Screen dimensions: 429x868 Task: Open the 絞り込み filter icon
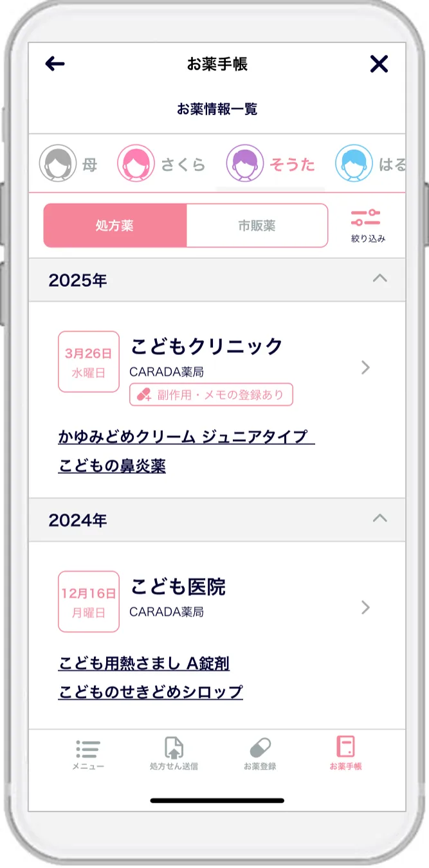pos(367,219)
